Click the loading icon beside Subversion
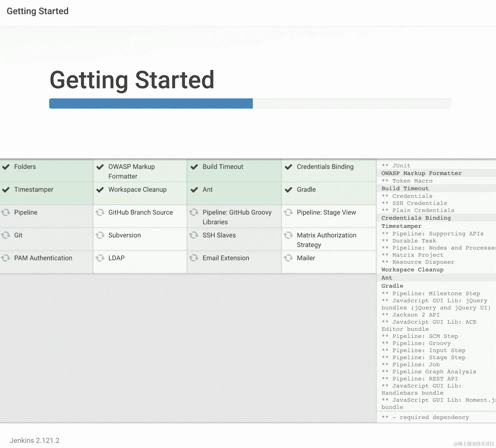 100,235
